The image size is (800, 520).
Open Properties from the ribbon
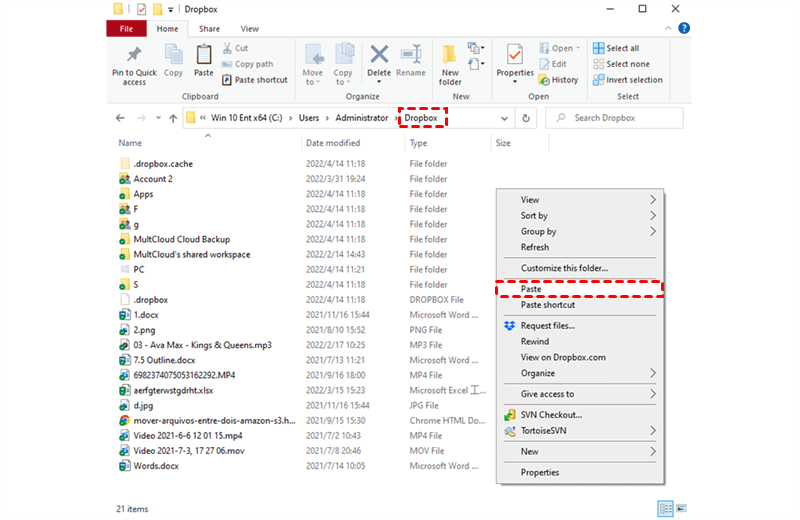[515, 62]
